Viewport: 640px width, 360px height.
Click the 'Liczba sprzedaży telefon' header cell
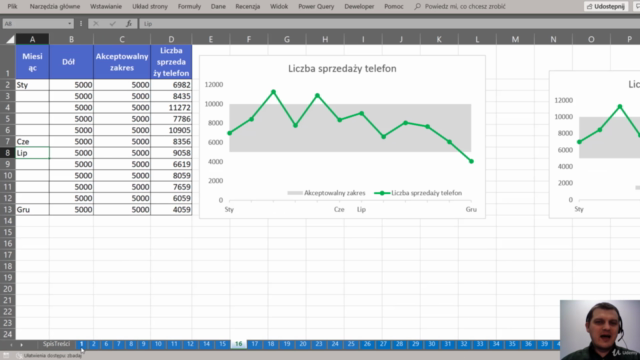[171, 62]
